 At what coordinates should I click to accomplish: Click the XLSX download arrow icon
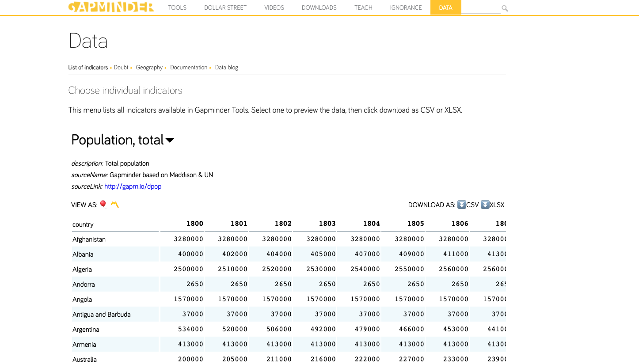coord(485,205)
